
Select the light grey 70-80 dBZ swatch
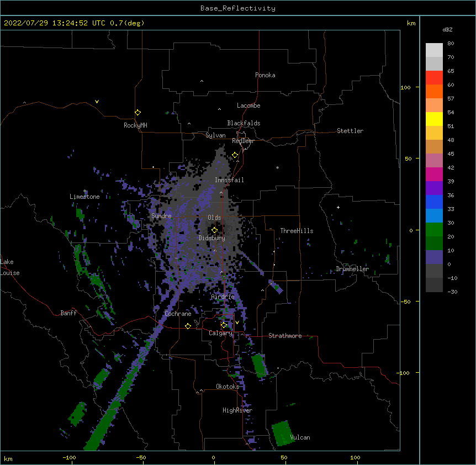pos(434,50)
